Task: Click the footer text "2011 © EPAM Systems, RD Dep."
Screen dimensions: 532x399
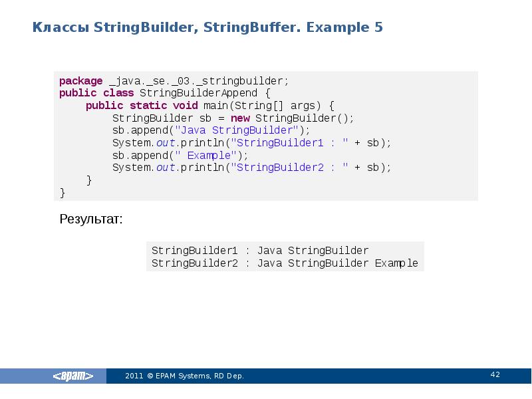Action: pos(184,376)
